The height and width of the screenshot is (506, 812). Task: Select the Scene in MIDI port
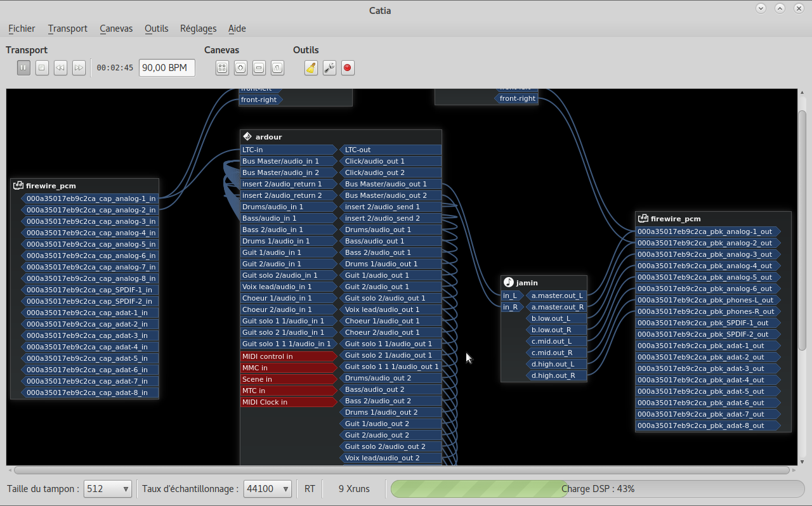point(289,379)
